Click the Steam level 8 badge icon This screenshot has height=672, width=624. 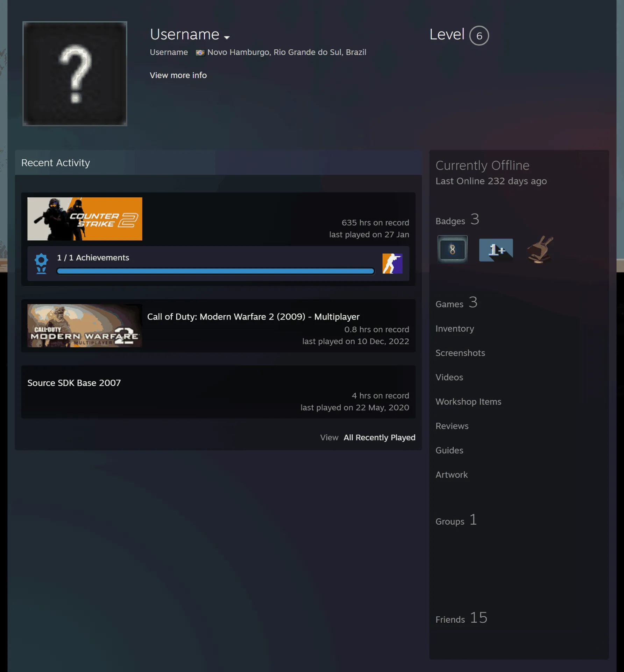452,250
